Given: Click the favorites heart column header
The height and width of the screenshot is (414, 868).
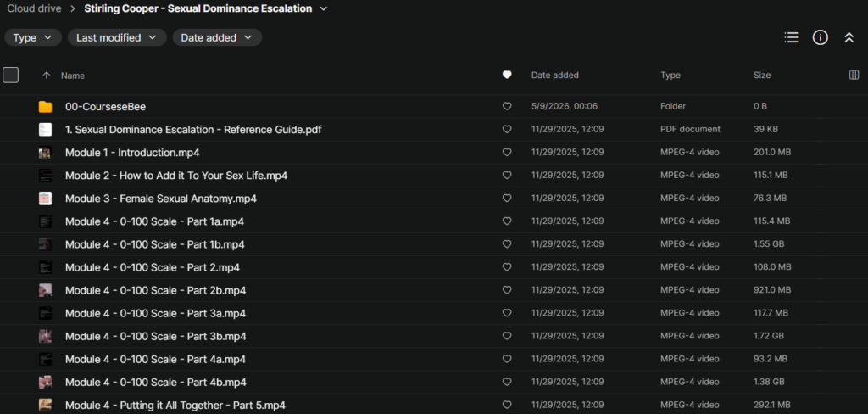Looking at the screenshot, I should tap(507, 75).
